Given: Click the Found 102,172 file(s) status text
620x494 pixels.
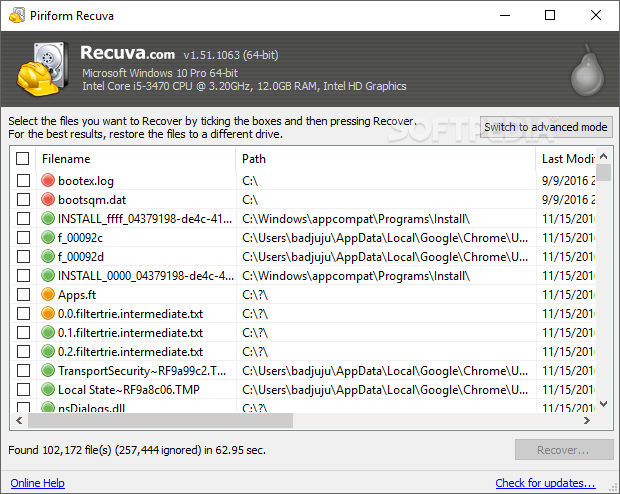Looking at the screenshot, I should coord(137,450).
